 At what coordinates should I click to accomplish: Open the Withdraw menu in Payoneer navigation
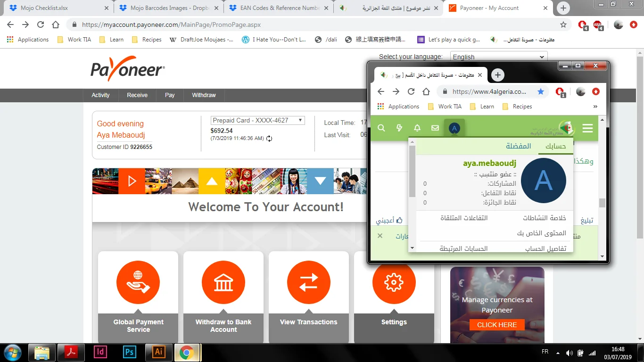(204, 95)
